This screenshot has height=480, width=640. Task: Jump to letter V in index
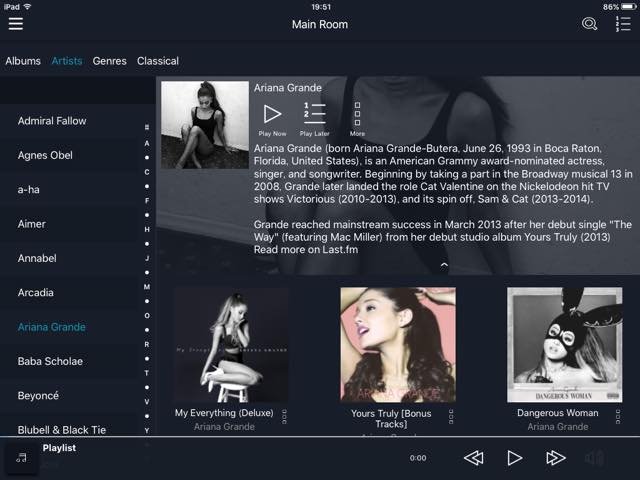(x=147, y=402)
